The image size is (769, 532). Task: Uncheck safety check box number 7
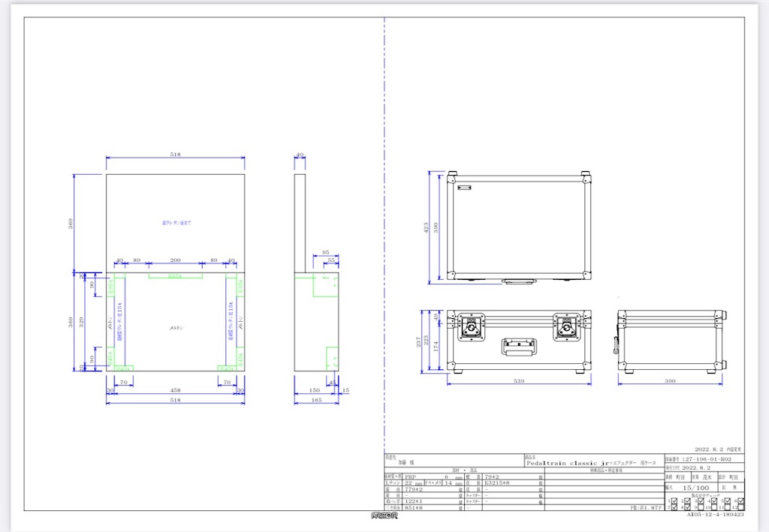pyautogui.click(x=674, y=507)
